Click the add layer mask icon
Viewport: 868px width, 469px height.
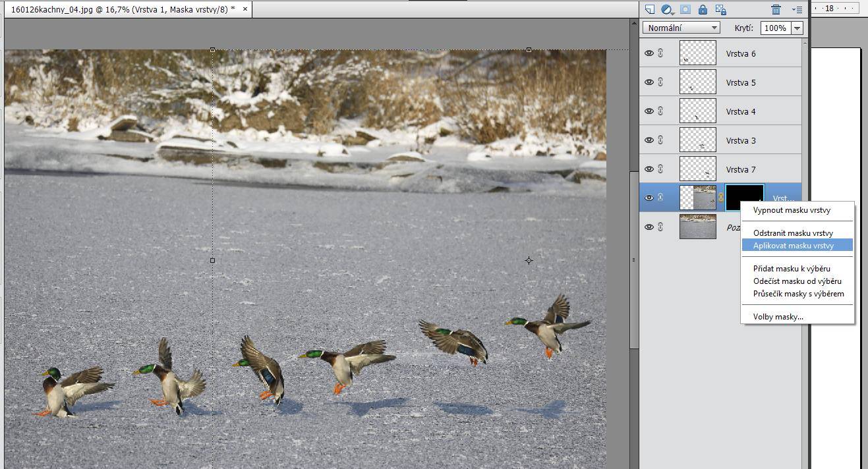click(685, 9)
